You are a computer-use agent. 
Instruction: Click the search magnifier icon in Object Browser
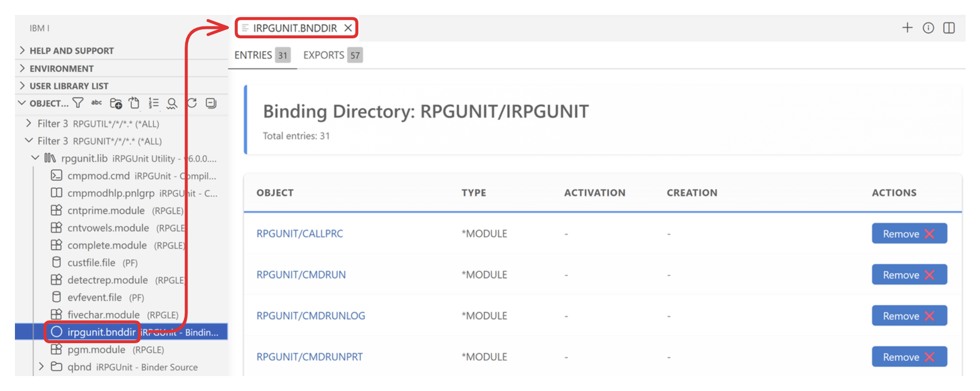tap(172, 103)
